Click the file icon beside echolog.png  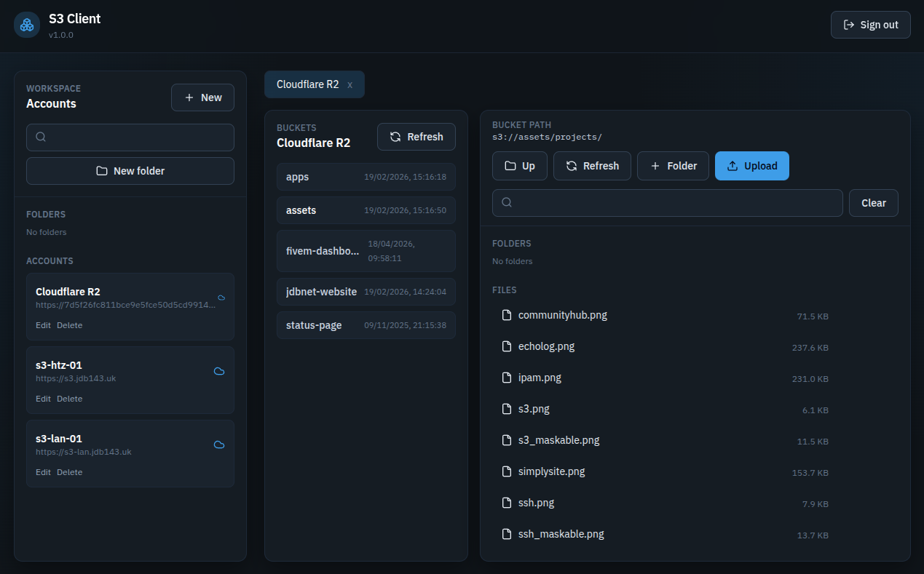[507, 346]
